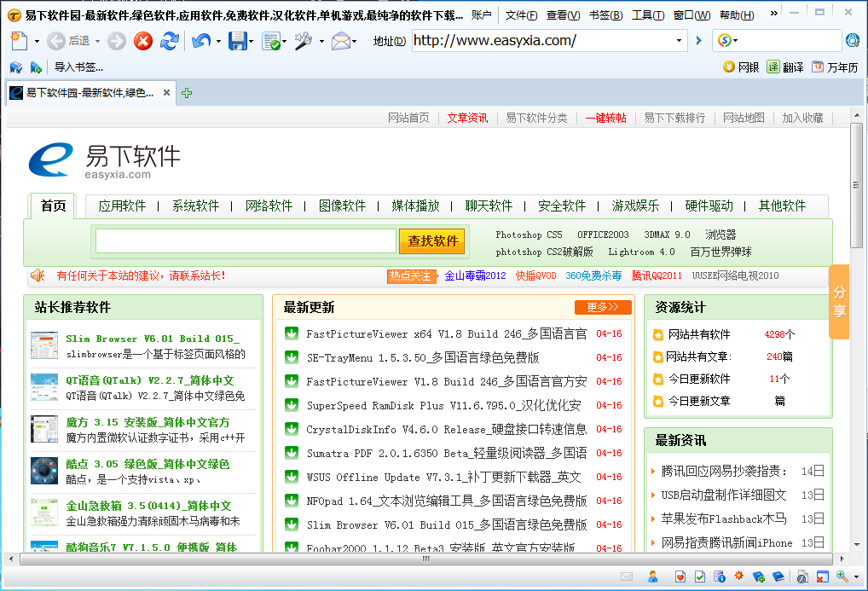Click the 万年历 calendar icon

click(818, 67)
